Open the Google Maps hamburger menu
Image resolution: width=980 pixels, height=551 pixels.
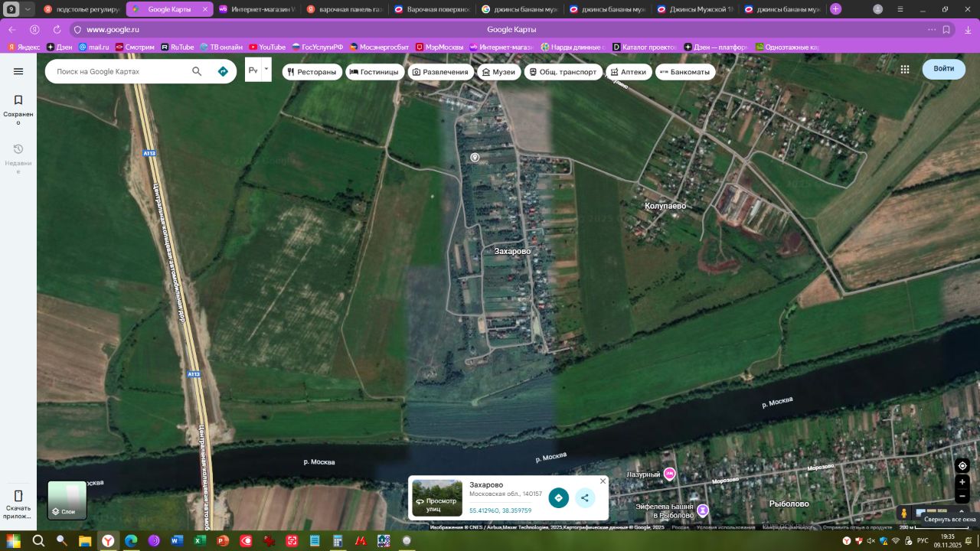tap(18, 71)
